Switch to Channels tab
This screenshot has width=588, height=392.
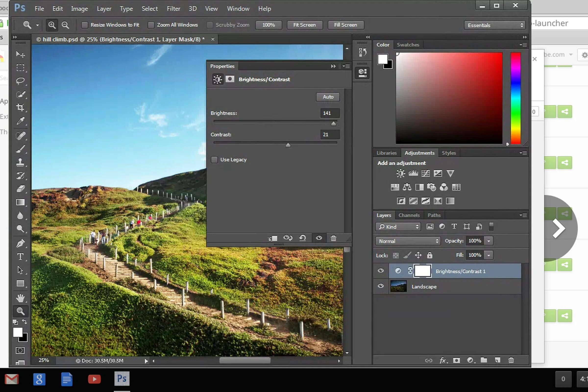tap(409, 215)
